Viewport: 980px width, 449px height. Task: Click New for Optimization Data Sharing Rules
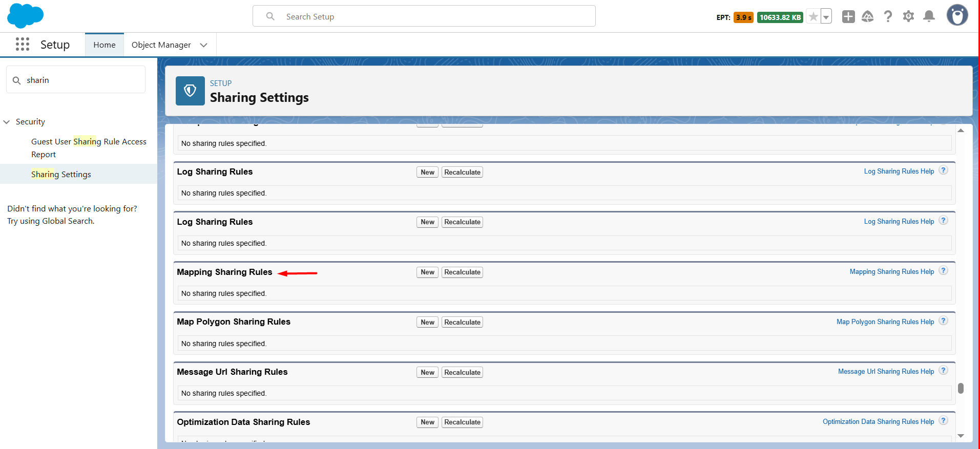(x=427, y=422)
